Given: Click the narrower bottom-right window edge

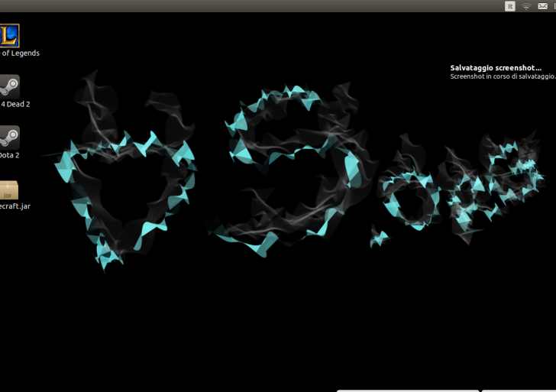Looking at the screenshot, I should 519,390.
